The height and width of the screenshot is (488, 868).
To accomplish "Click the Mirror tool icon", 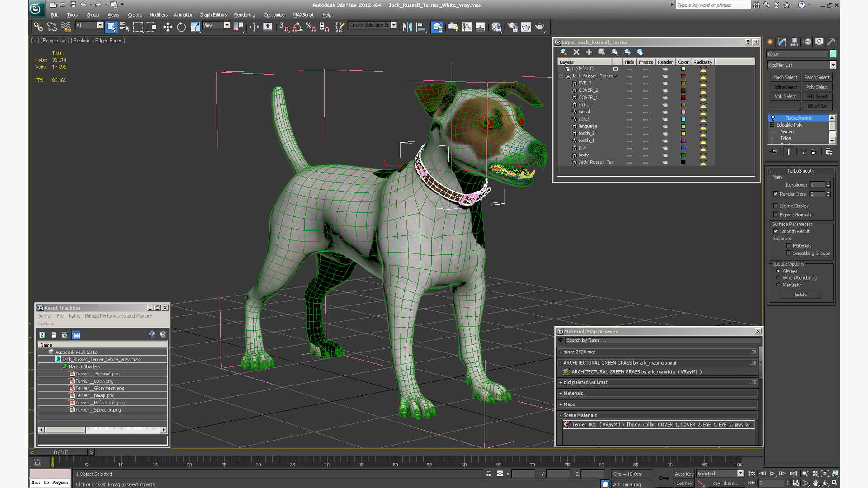I will [407, 27].
